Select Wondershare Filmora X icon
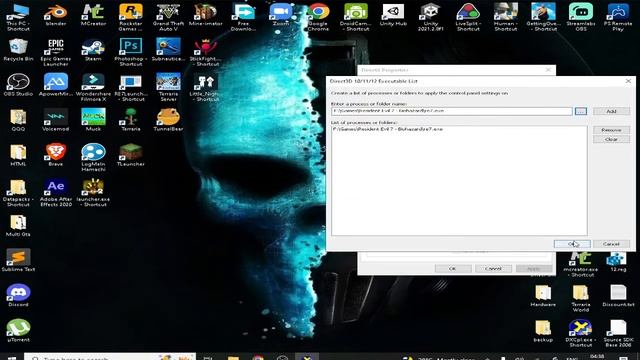The width and height of the screenshot is (640, 360). point(93,87)
